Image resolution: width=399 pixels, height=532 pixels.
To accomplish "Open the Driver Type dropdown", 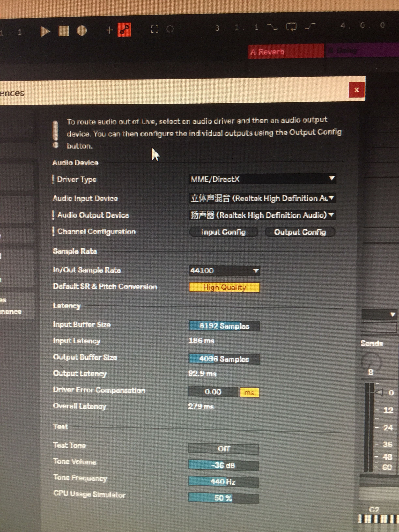I will pyautogui.click(x=262, y=179).
